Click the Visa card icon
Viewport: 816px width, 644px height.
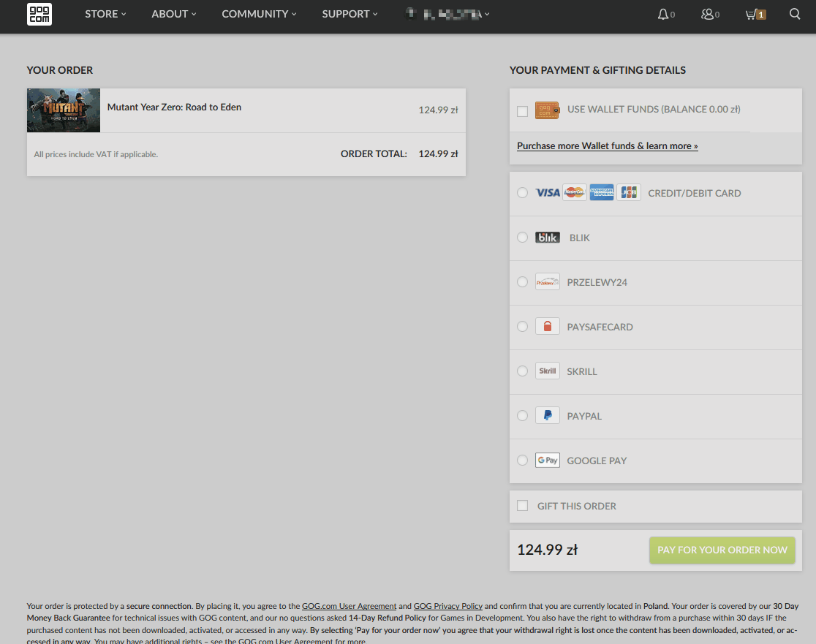coord(547,192)
